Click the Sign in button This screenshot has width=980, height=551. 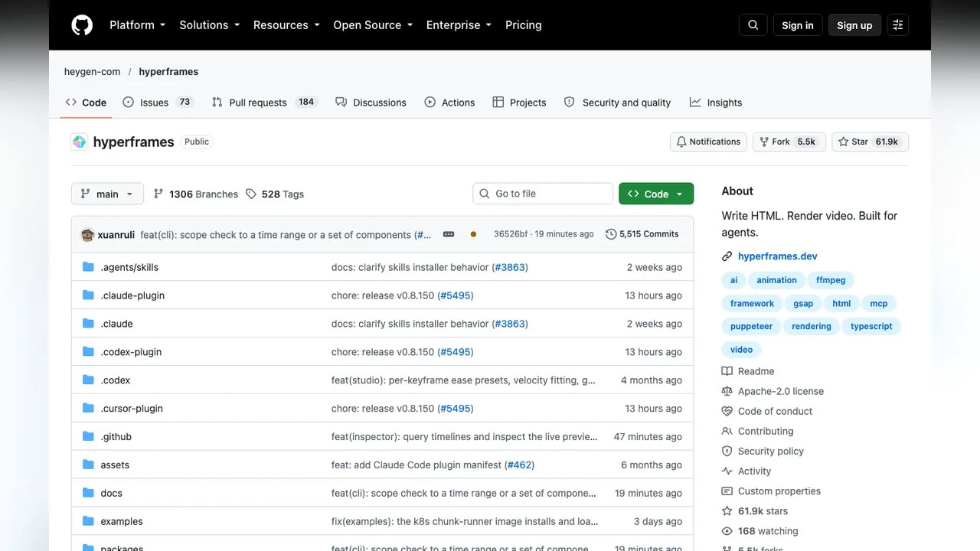pyautogui.click(x=798, y=25)
